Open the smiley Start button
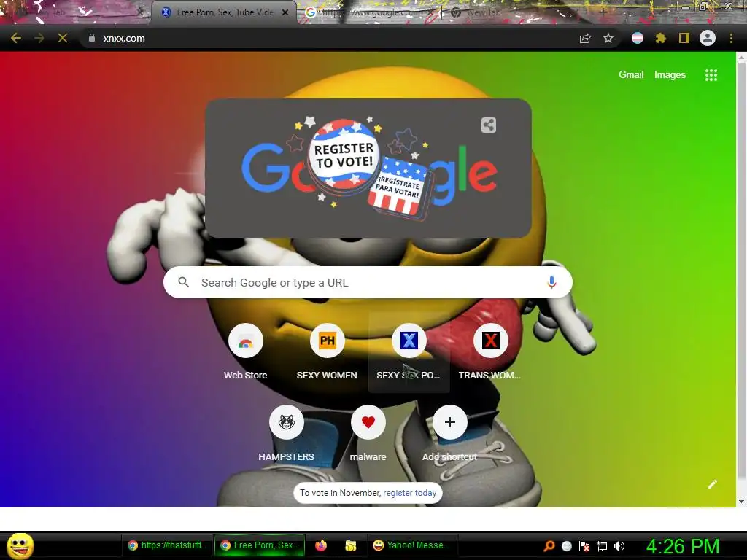 tap(20, 545)
